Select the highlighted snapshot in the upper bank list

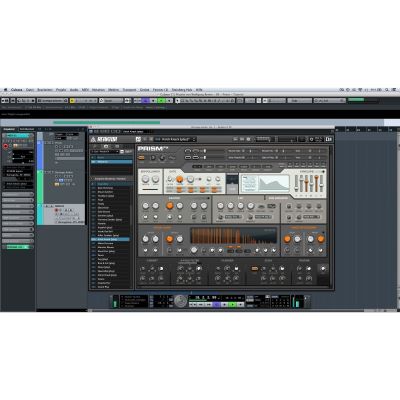coord(111,162)
